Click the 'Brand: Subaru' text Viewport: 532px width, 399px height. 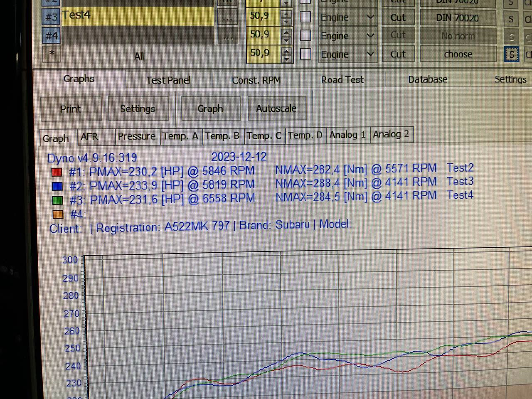tap(274, 225)
